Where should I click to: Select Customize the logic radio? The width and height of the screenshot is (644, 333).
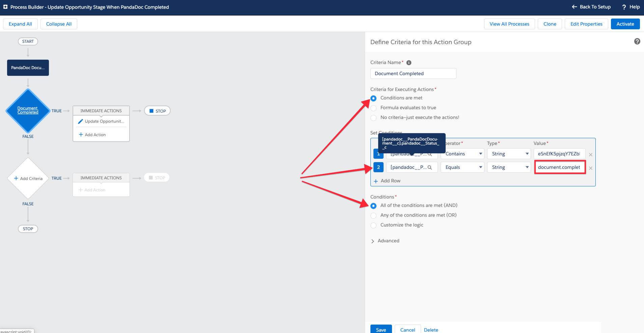click(373, 225)
